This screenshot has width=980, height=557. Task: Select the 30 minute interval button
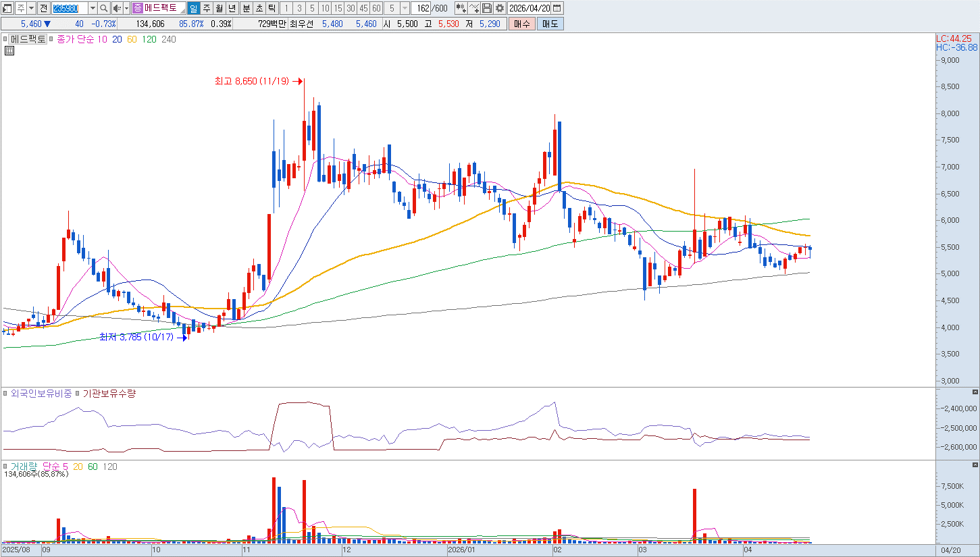[351, 8]
